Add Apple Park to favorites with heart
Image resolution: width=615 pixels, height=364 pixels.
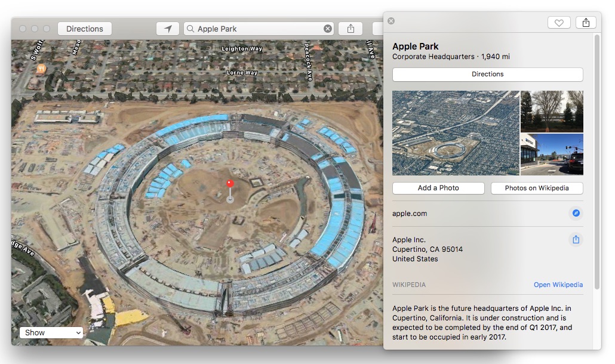coord(559,23)
